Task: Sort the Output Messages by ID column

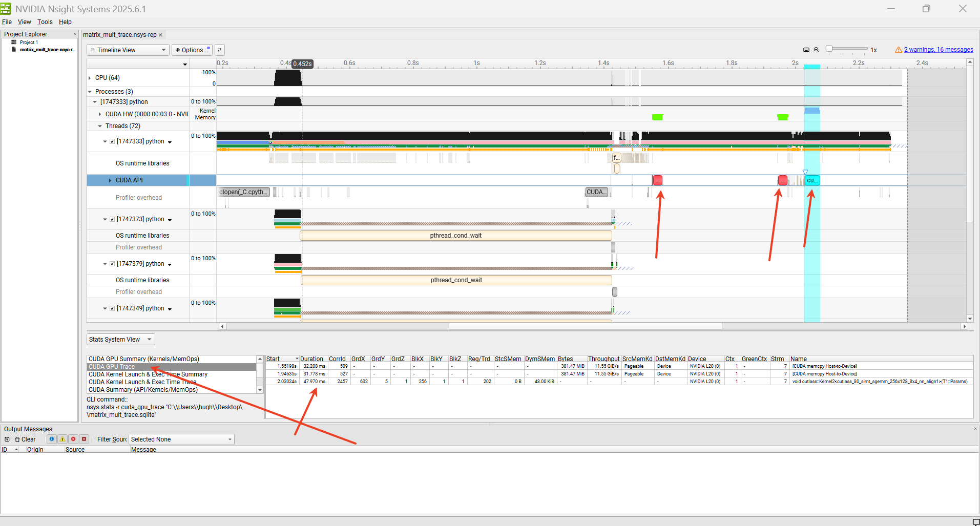Action: [x=10, y=450]
